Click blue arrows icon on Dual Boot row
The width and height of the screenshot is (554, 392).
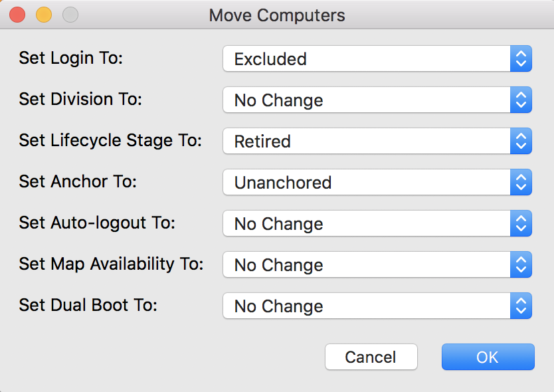(521, 306)
